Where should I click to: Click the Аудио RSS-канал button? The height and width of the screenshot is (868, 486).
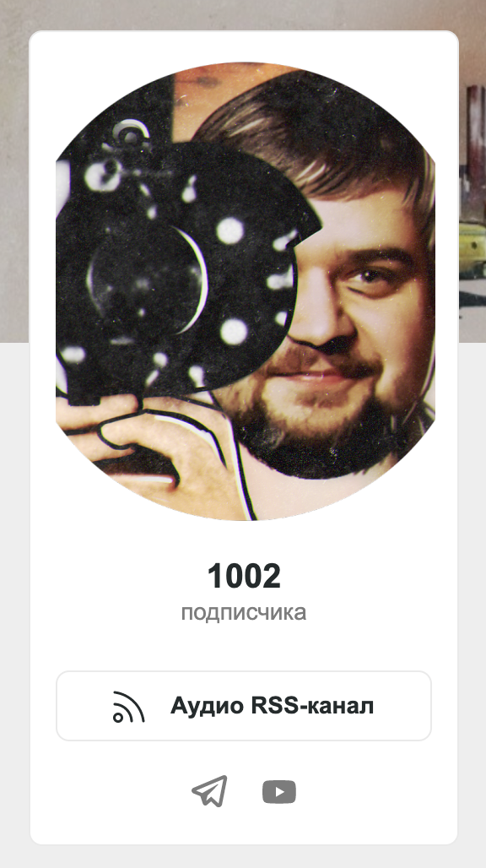tap(244, 706)
